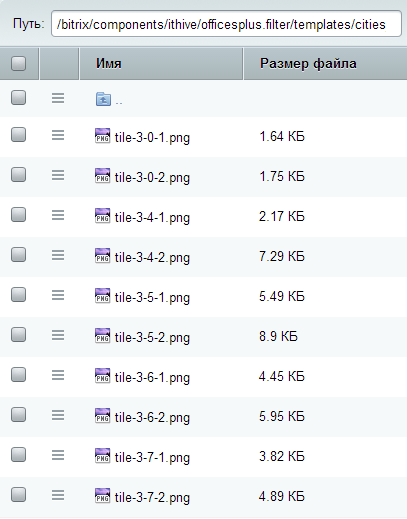Click PNG icon of tile-3-4-2.png
407x519 pixels.
[102, 256]
